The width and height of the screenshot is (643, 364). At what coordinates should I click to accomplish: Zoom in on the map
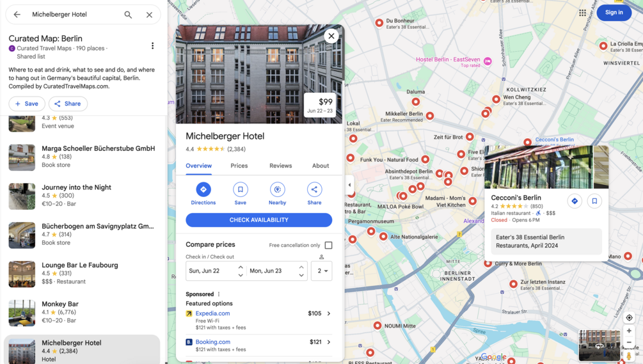pyautogui.click(x=629, y=331)
